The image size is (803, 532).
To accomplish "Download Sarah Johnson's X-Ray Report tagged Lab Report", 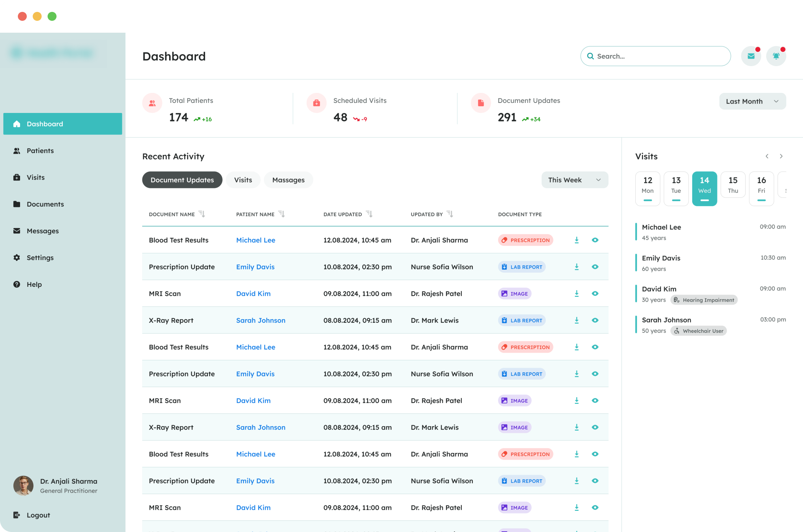I will [x=577, y=320].
